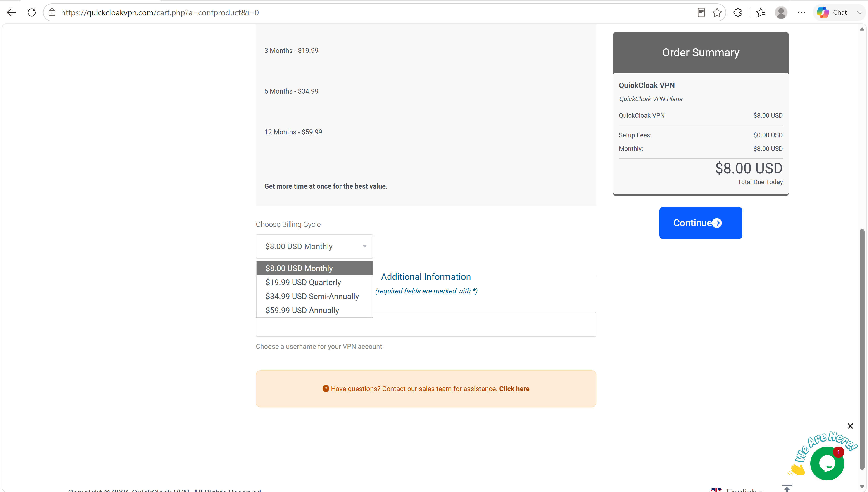The height and width of the screenshot is (492, 868).
Task: Open browser extensions puzzle icon
Action: coord(737,12)
